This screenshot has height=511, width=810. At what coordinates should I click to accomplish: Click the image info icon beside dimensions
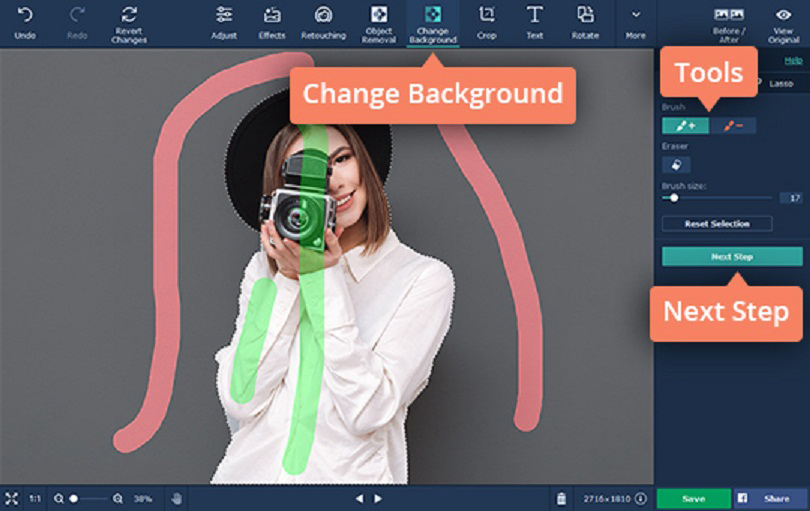coord(640,498)
